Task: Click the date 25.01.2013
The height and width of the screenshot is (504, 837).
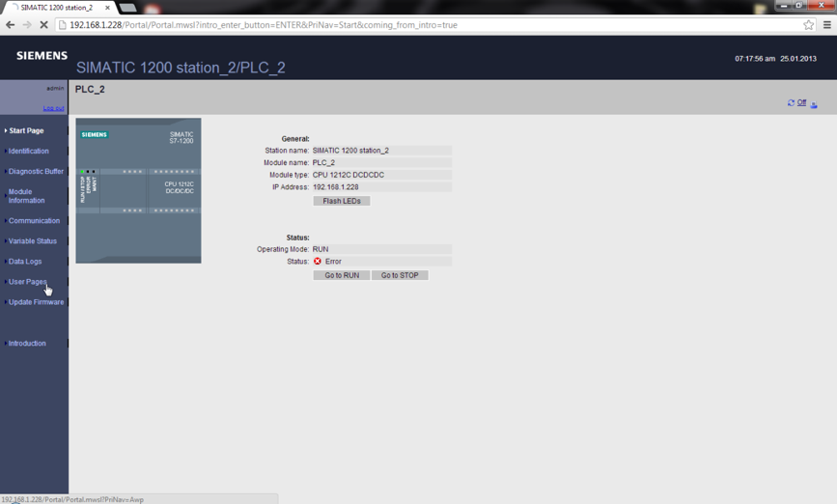Action: pyautogui.click(x=798, y=59)
